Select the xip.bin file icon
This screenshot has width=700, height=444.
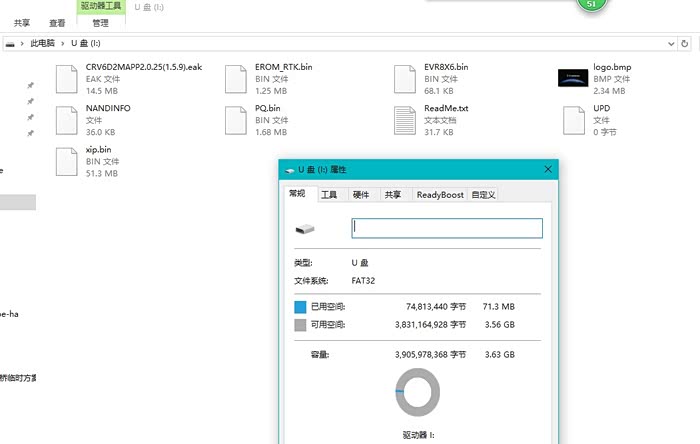(66, 161)
